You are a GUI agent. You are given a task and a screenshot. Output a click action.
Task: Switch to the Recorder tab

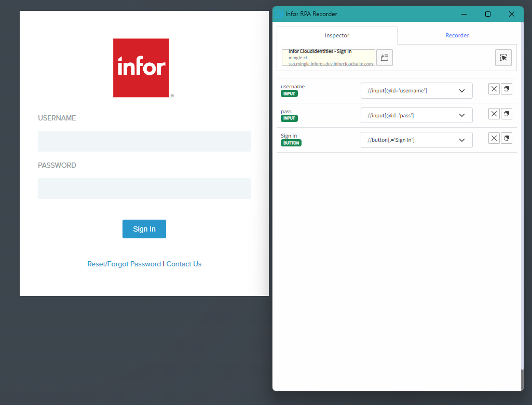(457, 35)
